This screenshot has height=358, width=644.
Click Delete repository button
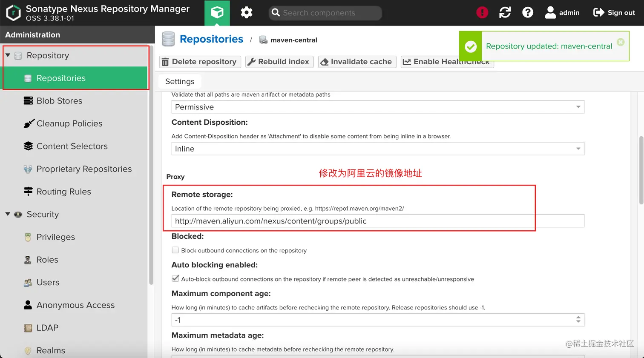(x=200, y=62)
